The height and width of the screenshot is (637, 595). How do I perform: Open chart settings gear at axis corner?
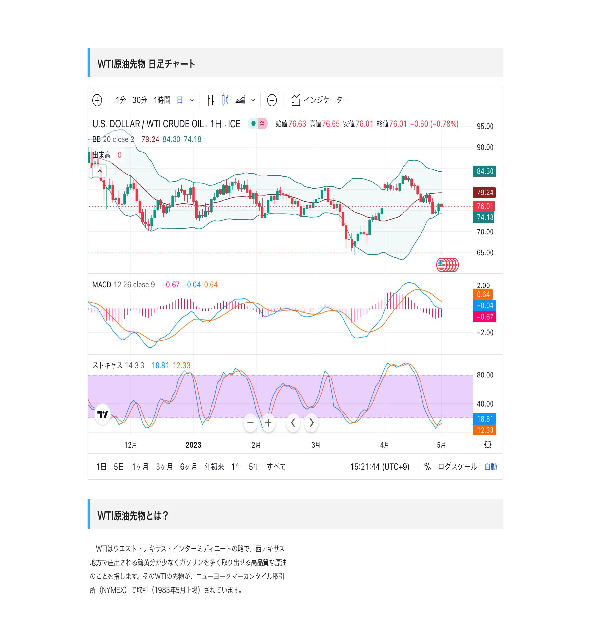click(488, 444)
